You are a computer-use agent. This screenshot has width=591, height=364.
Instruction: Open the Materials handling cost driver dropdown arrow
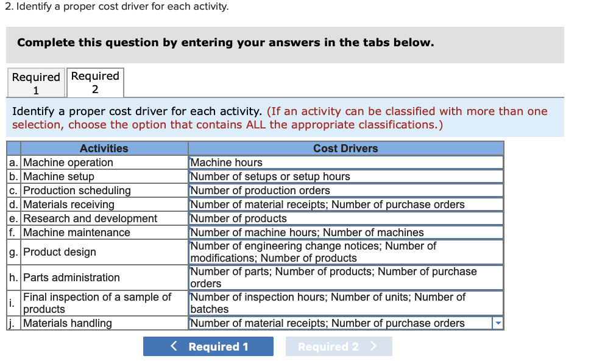click(498, 323)
